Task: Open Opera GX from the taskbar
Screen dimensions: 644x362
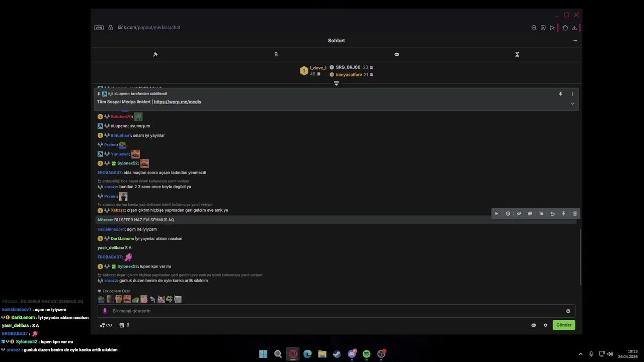Action: [x=293, y=354]
